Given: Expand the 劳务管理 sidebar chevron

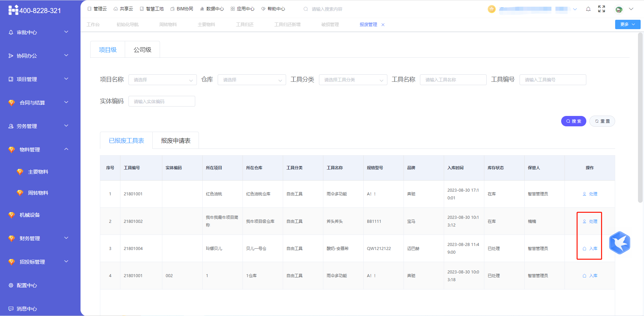Looking at the screenshot, I should click(66, 126).
